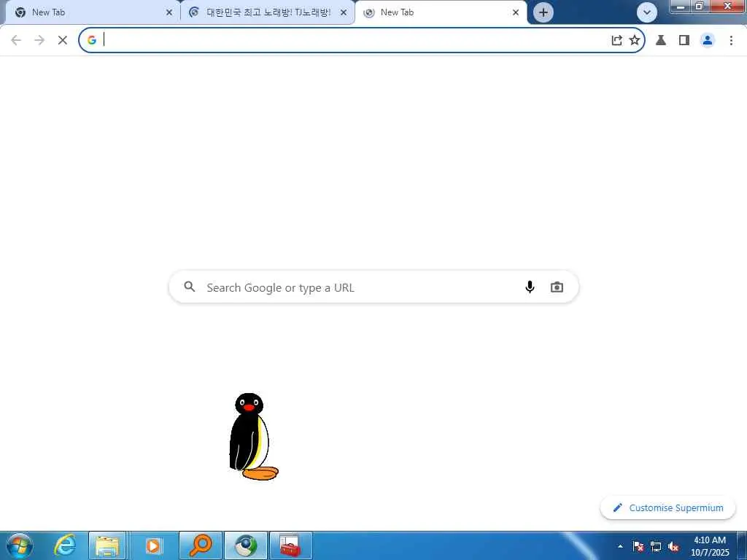Go forward with the forward arrow
The image size is (747, 560).
(x=39, y=41)
